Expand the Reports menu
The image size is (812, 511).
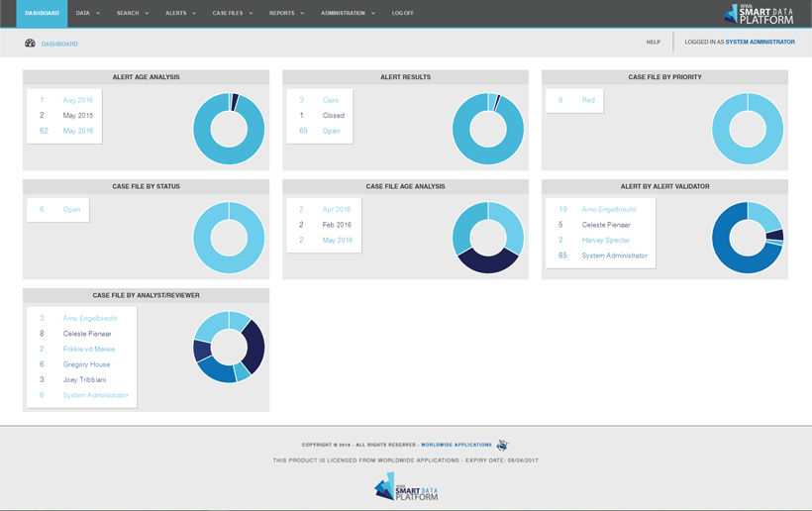pyautogui.click(x=286, y=14)
